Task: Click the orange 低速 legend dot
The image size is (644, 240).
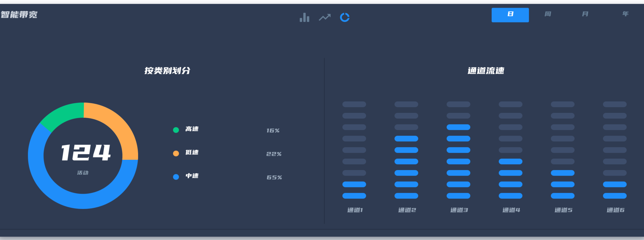Action: [176, 153]
